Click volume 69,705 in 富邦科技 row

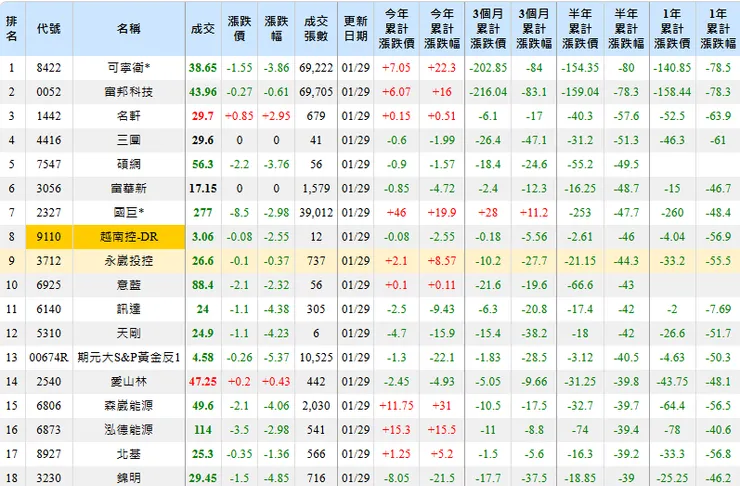[316, 92]
